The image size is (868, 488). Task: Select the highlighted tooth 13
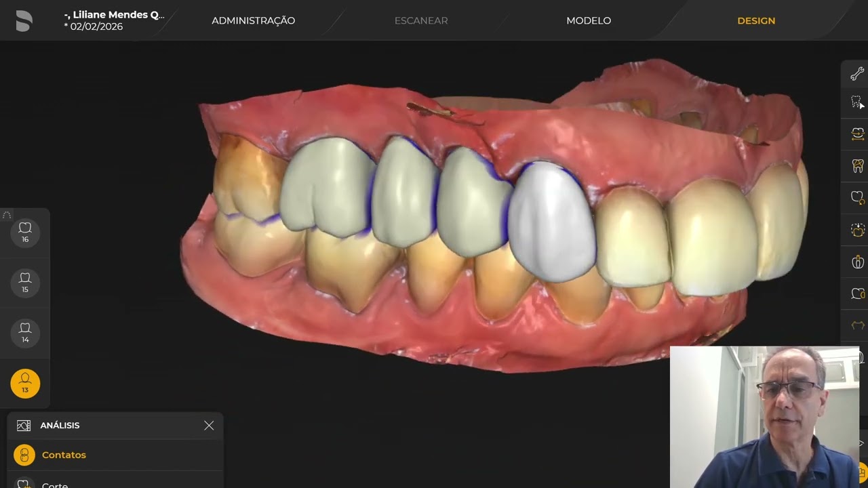25,384
